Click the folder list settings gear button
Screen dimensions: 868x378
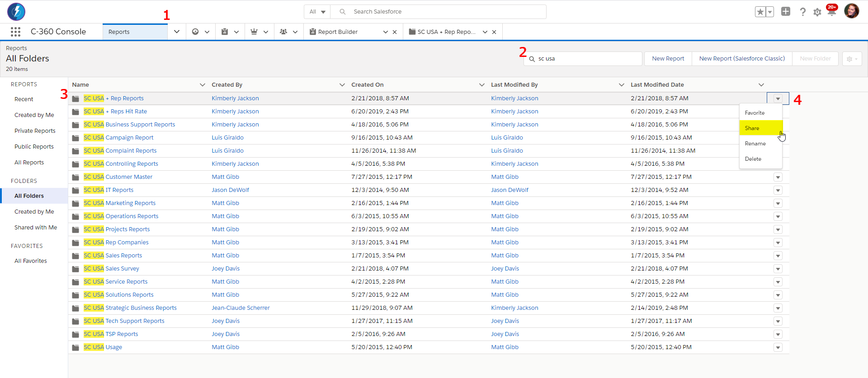(852, 59)
